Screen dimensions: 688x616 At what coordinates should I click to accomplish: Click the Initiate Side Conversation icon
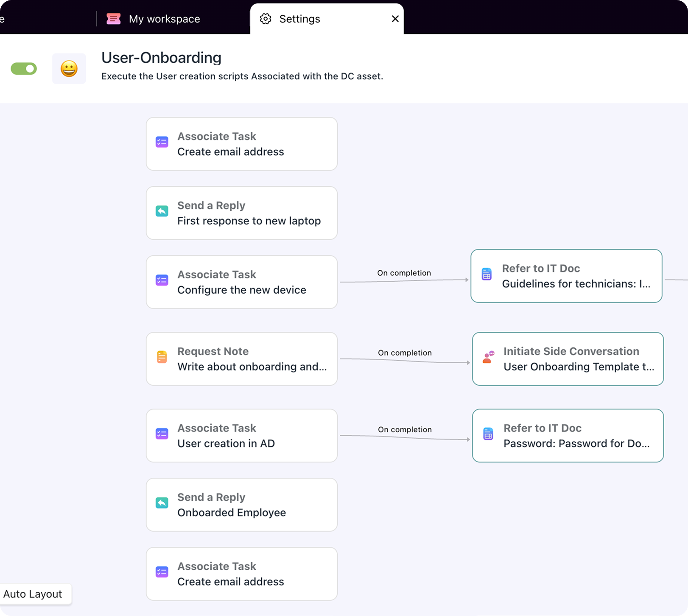tap(488, 357)
